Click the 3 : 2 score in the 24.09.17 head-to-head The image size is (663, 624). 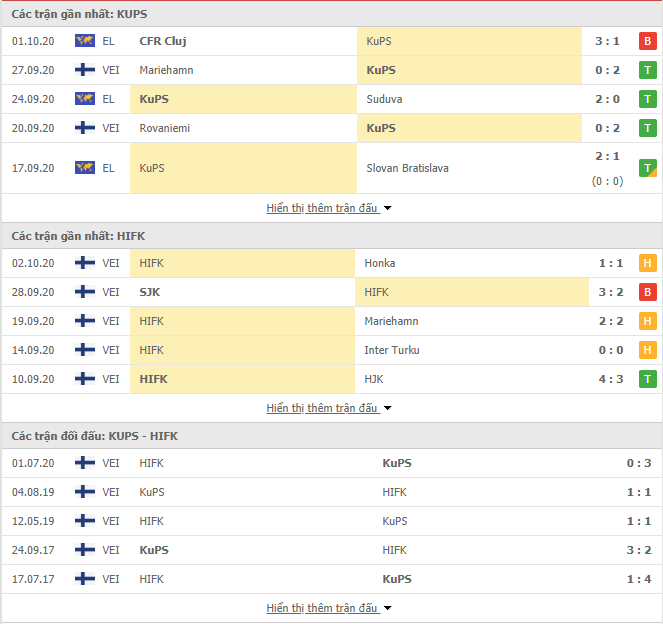[x=638, y=550]
